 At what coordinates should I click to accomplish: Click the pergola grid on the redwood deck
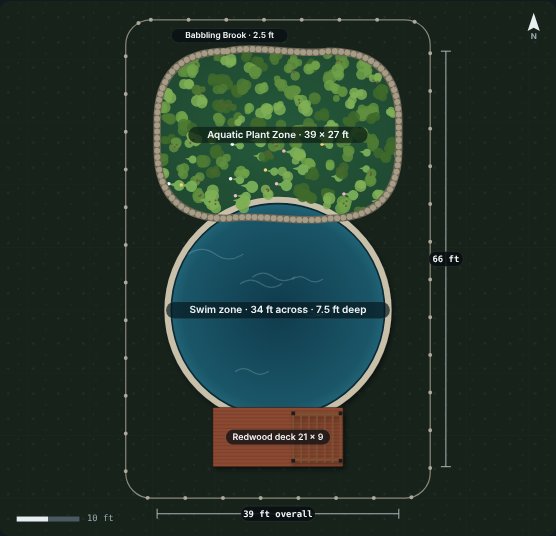(x=317, y=437)
